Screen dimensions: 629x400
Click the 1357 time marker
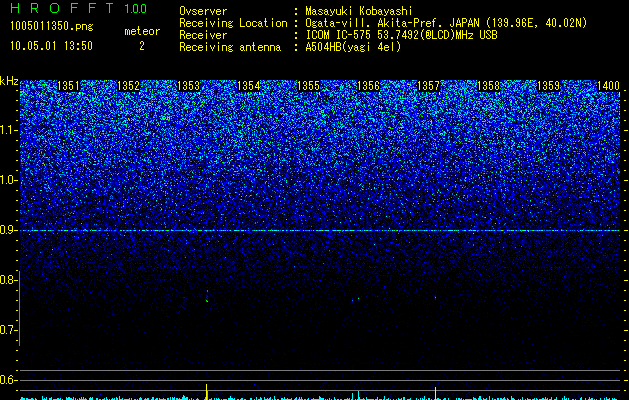428,86
